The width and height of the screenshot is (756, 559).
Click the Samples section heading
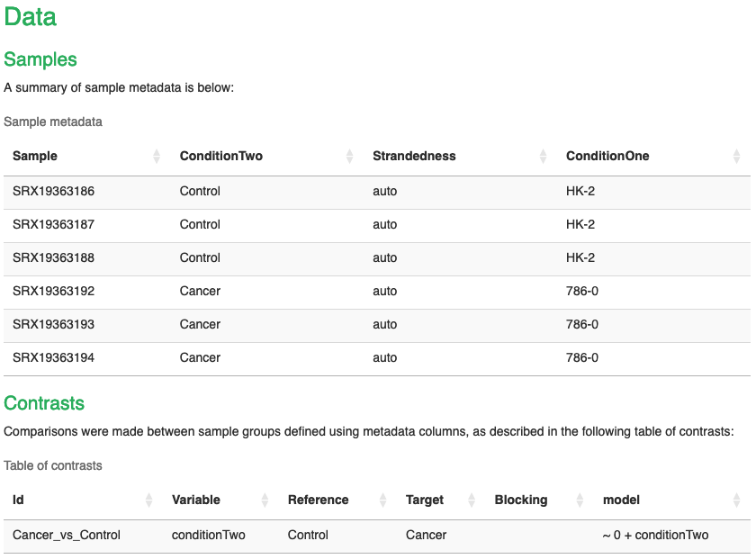[40, 59]
